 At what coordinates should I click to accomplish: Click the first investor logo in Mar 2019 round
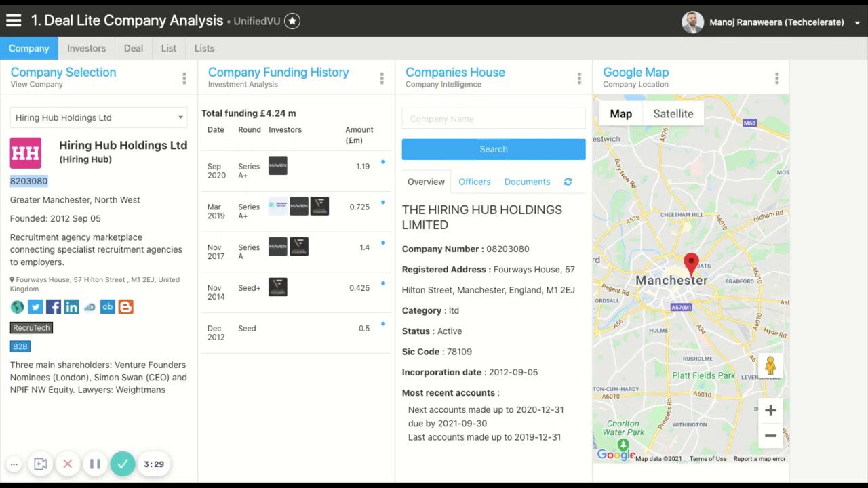click(x=278, y=207)
